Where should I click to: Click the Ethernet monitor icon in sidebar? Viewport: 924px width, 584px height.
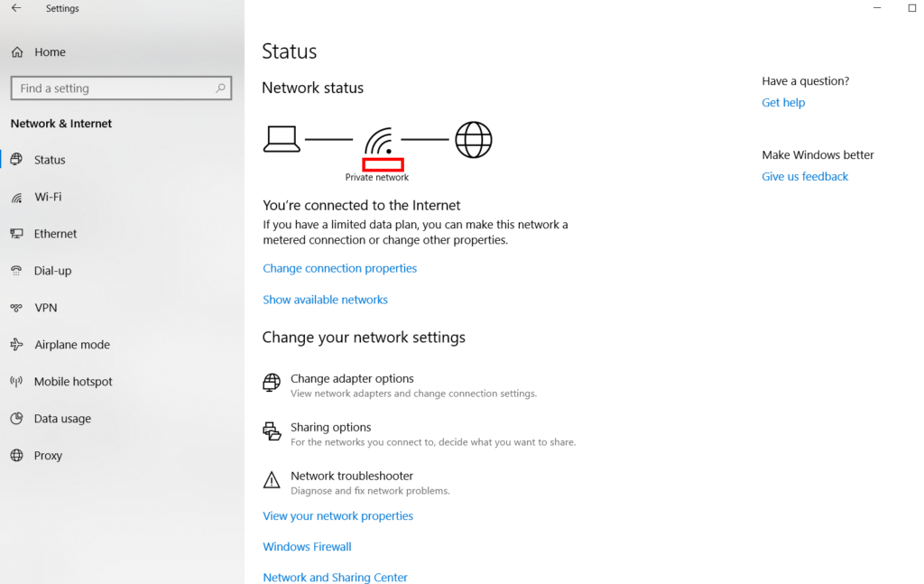click(16, 234)
